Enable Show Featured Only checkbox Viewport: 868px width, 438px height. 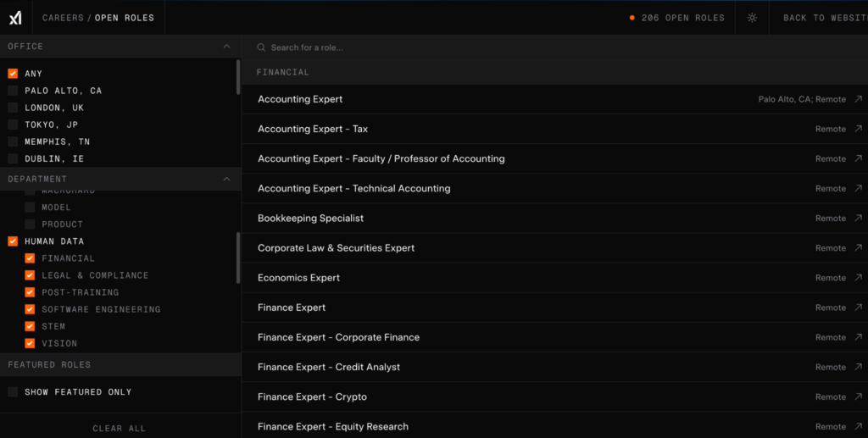click(x=13, y=392)
